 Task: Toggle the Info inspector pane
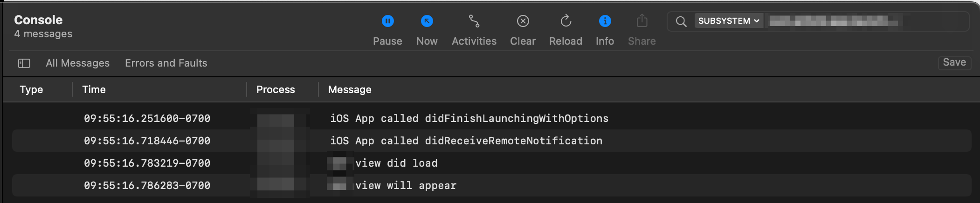605,21
